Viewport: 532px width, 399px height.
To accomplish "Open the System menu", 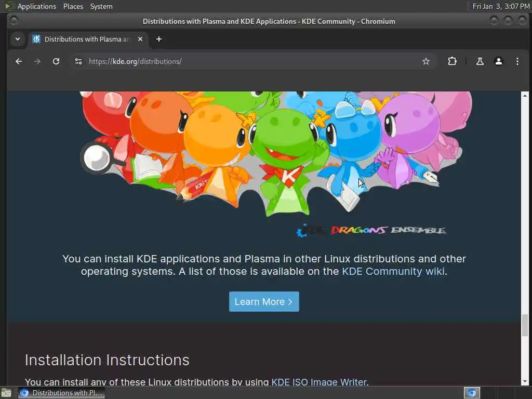I will coord(101,6).
